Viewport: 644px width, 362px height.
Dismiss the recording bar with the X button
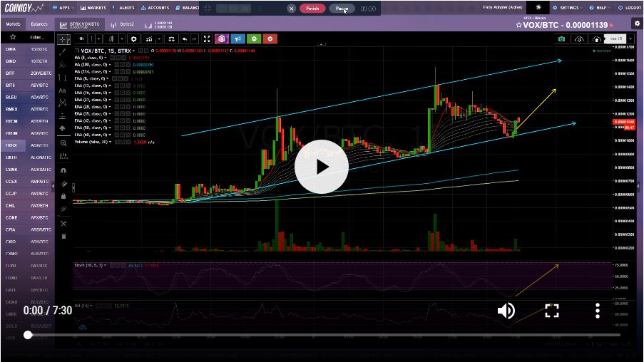coord(291,9)
